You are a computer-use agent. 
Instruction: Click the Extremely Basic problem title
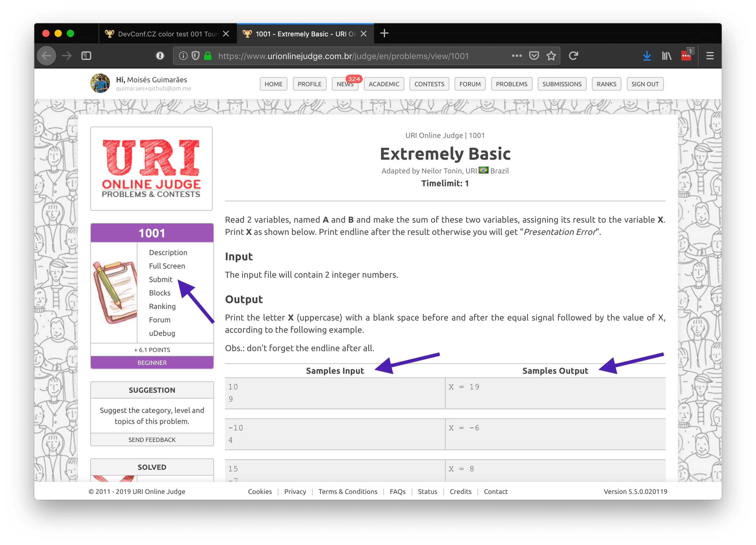445,154
